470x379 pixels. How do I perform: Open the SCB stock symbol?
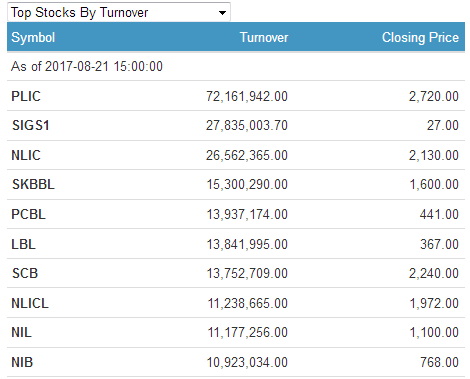tap(25, 273)
